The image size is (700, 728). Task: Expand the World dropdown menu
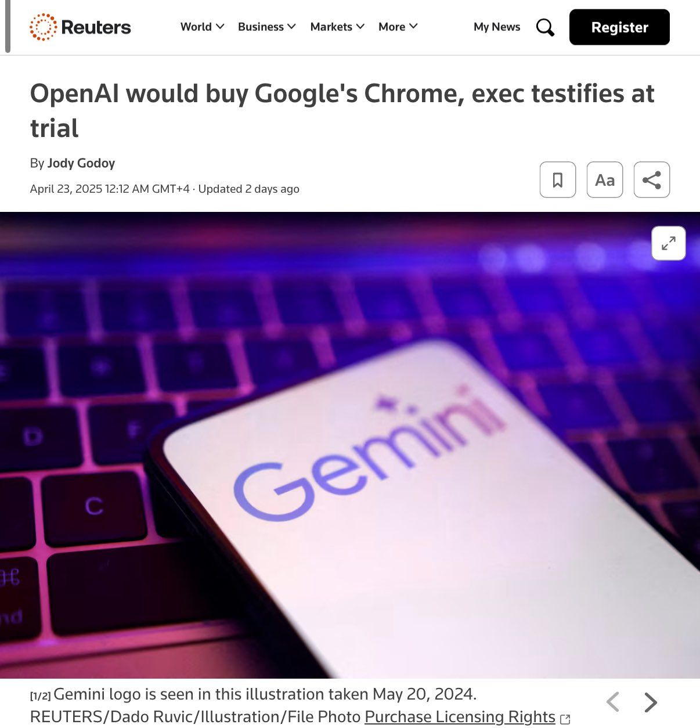point(202,27)
